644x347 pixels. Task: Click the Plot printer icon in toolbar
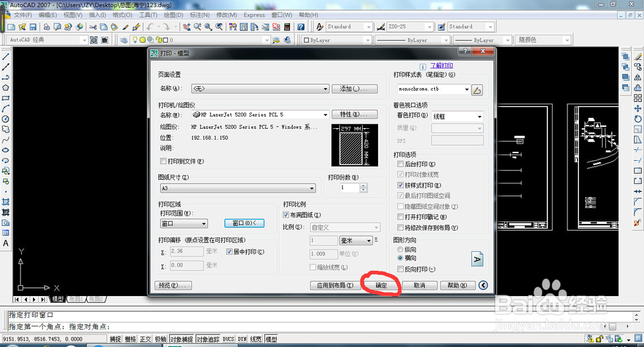(47, 27)
